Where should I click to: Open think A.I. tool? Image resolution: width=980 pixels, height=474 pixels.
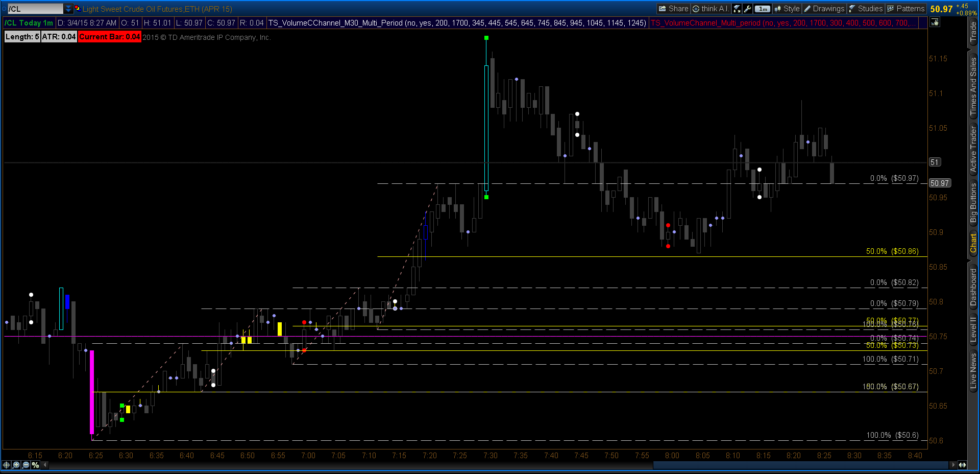[x=711, y=9]
